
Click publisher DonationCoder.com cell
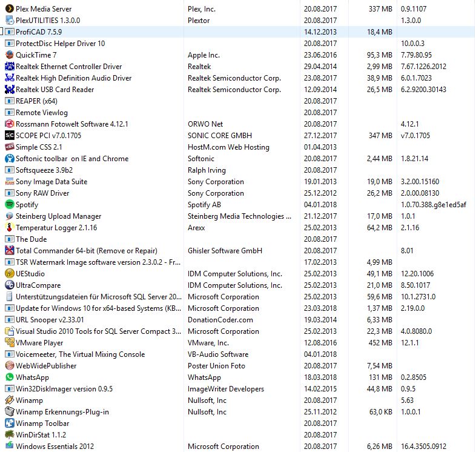click(x=220, y=320)
